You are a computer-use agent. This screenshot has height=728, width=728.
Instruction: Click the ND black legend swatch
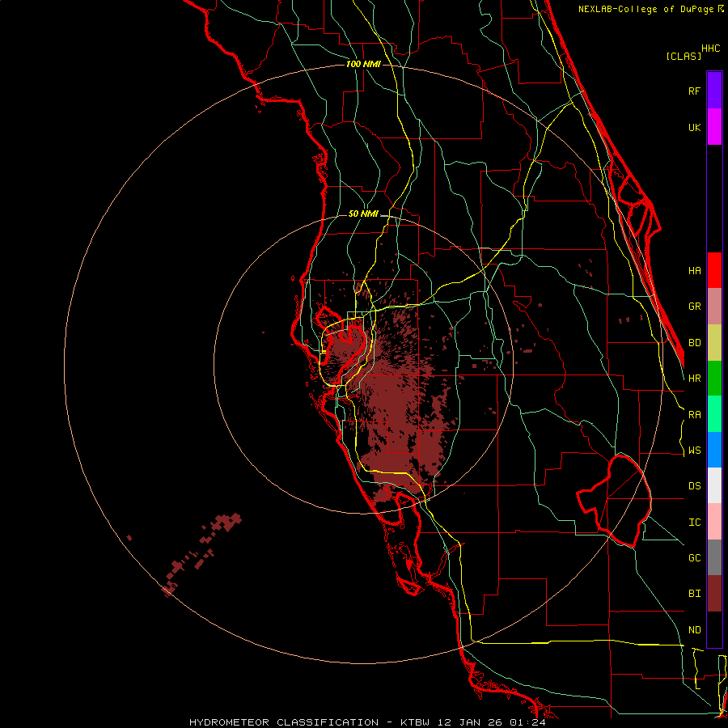point(714,629)
